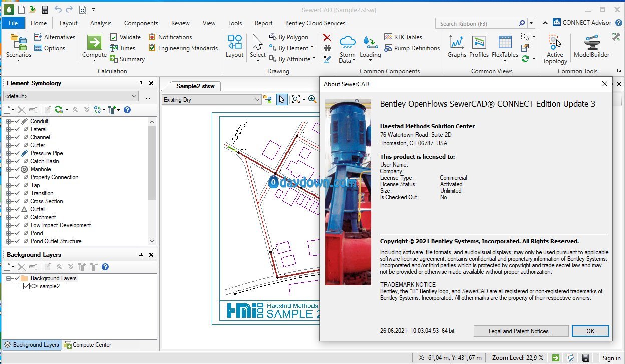
Task: Open CONNECT Advisor
Action: [582, 23]
